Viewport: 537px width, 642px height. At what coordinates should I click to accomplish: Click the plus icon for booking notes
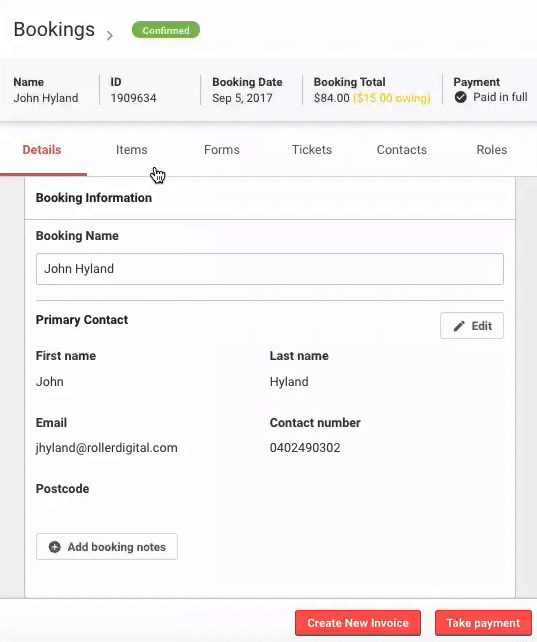point(54,547)
